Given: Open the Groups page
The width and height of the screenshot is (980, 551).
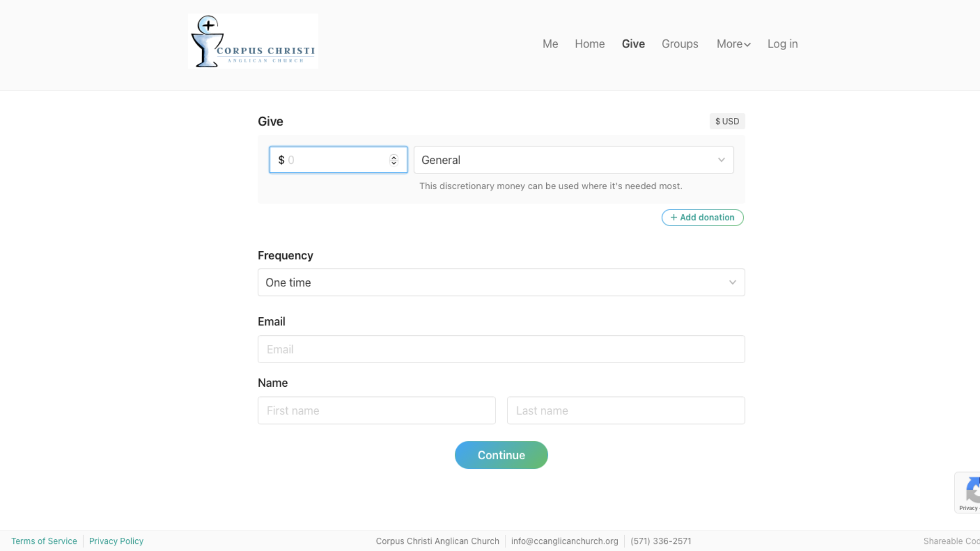Looking at the screenshot, I should click(679, 44).
